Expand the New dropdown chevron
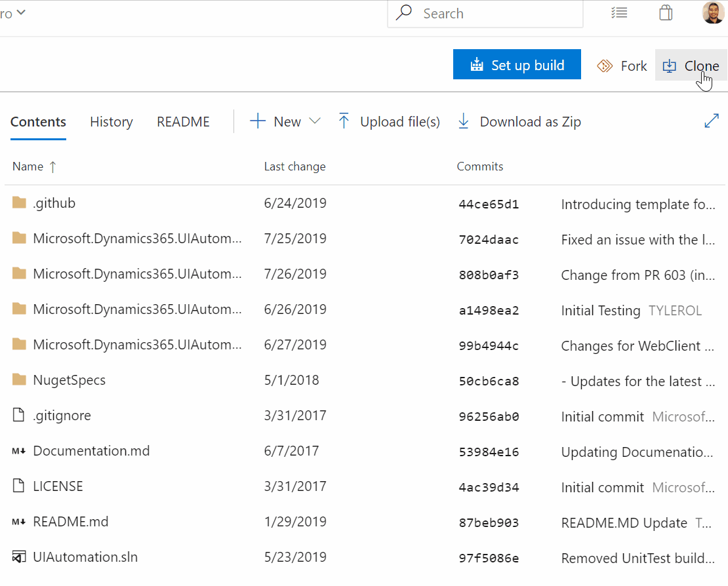 coord(315,121)
